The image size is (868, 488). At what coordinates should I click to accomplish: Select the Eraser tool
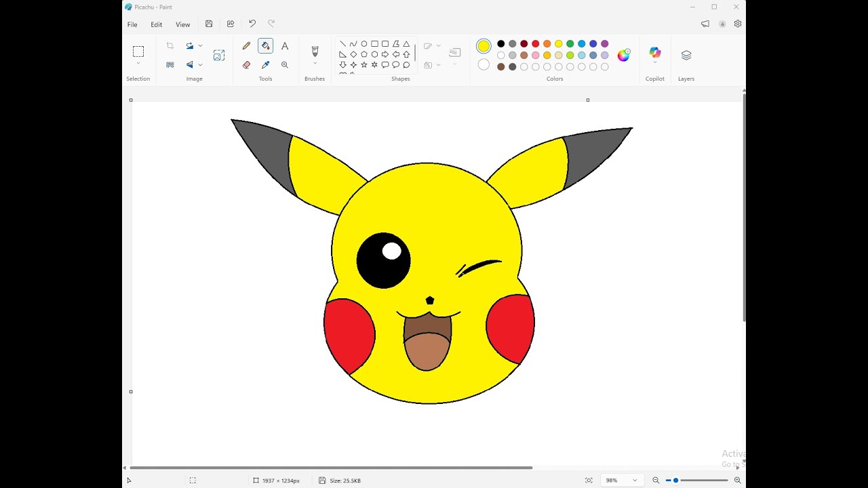point(246,65)
